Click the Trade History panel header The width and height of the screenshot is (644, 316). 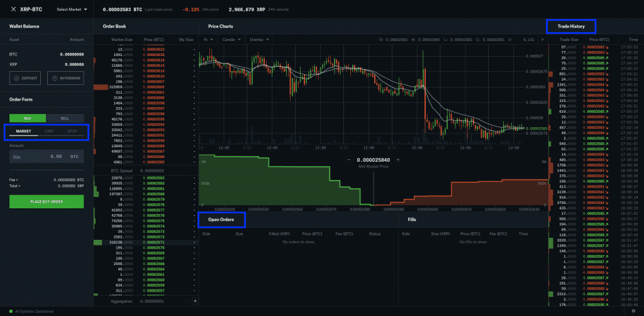coord(570,26)
